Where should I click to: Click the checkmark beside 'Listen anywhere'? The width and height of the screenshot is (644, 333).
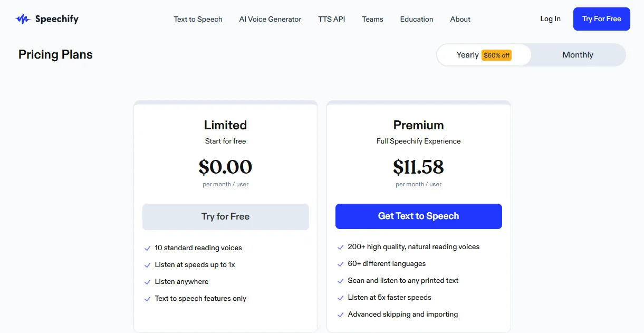148,281
